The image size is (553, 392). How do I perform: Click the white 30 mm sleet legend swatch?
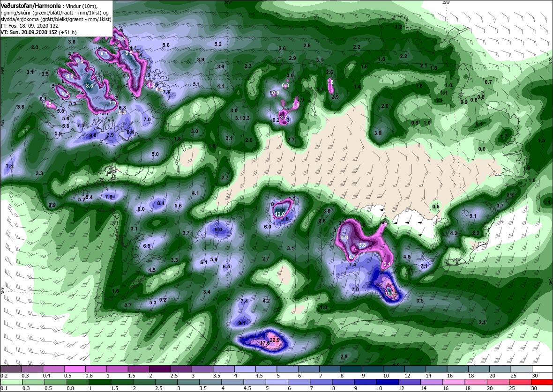click(x=542, y=369)
